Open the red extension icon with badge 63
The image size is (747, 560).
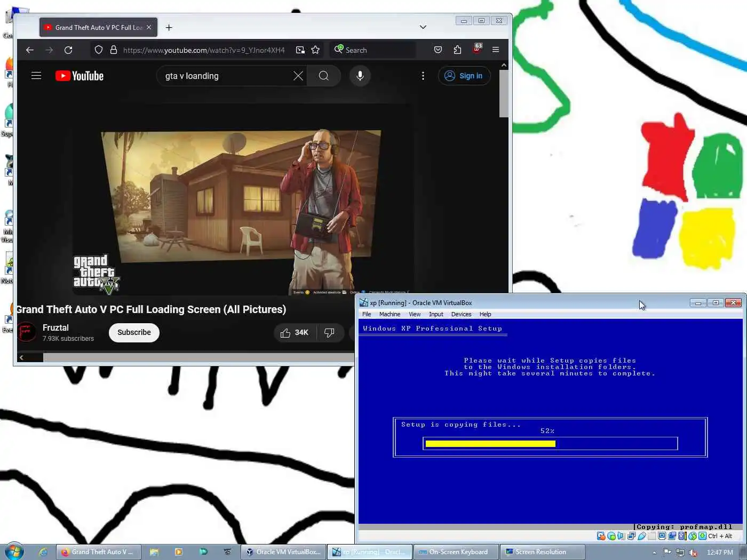click(476, 49)
